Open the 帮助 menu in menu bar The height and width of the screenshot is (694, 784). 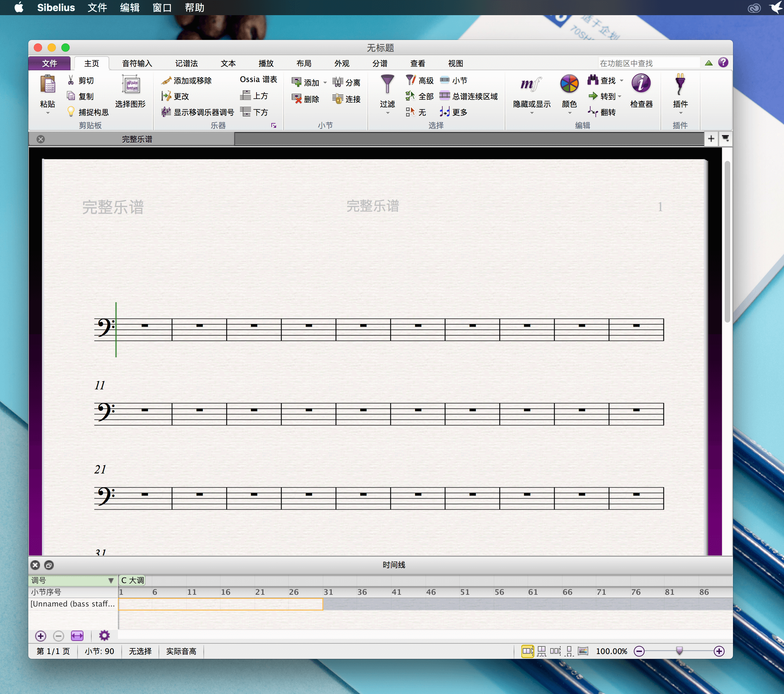coord(194,8)
